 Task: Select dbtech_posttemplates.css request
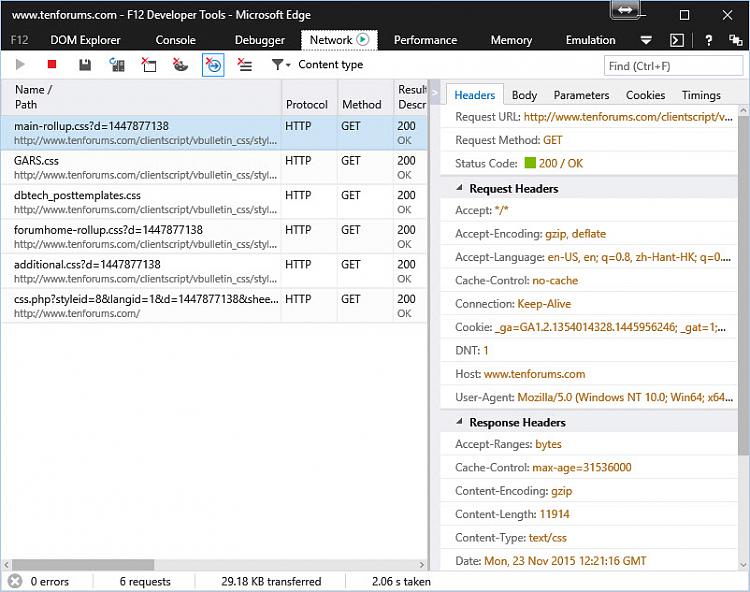(x=214, y=202)
